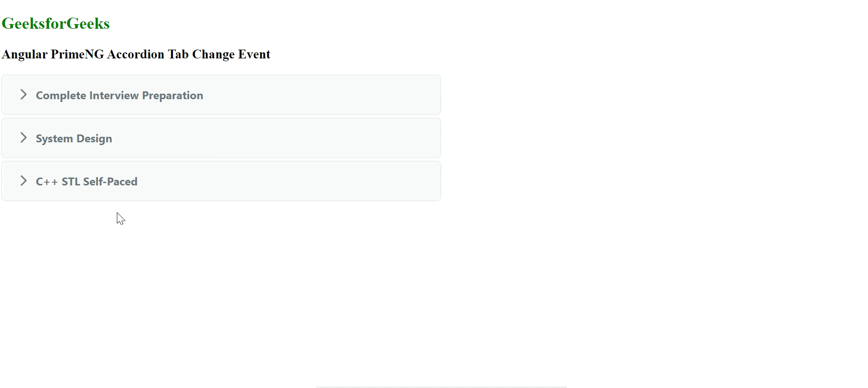Select the Angular PrimeNG Accordion title text
Image resolution: width=868 pixels, height=388 pixels.
click(x=136, y=54)
